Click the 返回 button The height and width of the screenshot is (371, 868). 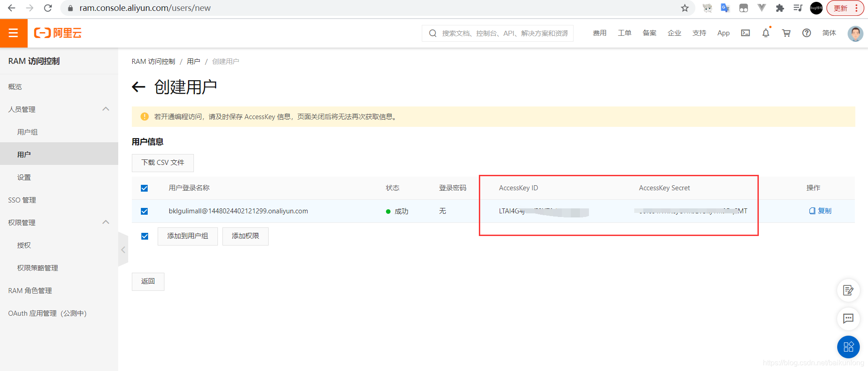(x=148, y=281)
